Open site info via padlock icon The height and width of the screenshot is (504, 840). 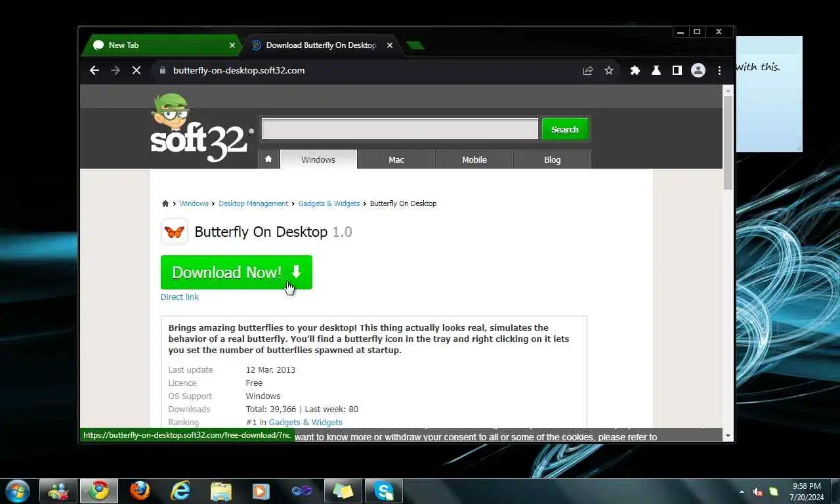coord(163,70)
